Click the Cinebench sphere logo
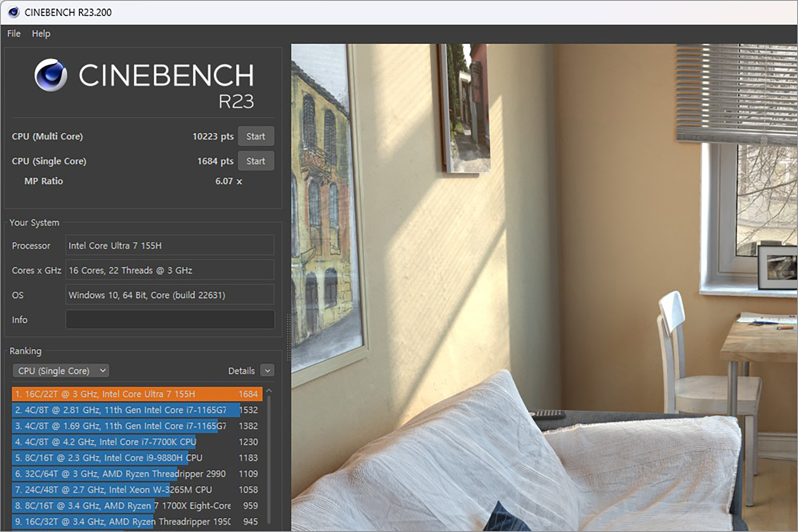The image size is (798, 532). point(51,75)
